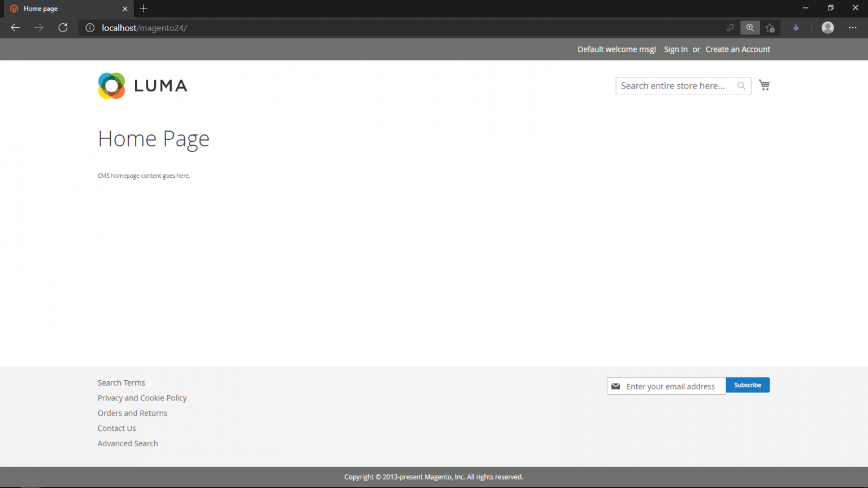
Task: Click the saved passwords key icon
Action: pyautogui.click(x=730, y=28)
